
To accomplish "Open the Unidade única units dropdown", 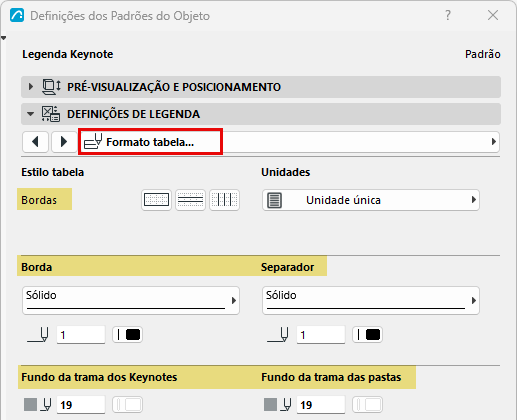I will tap(371, 200).
